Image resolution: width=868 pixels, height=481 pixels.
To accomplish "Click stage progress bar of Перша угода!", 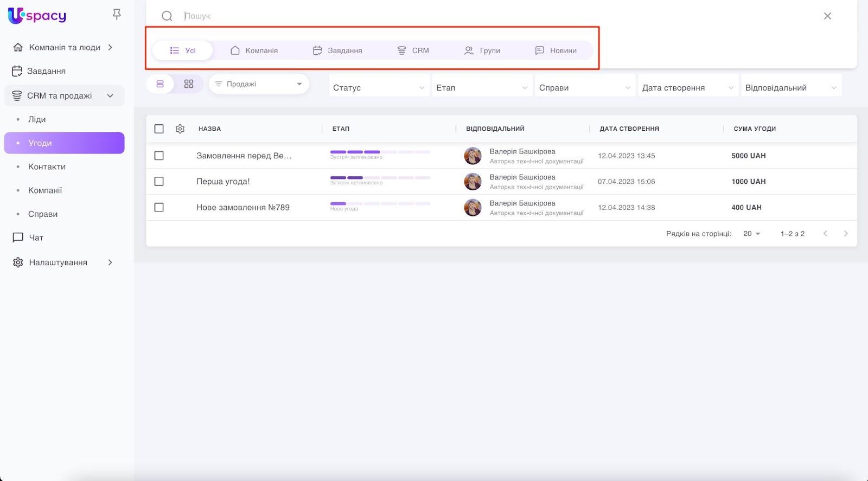I will (x=380, y=178).
